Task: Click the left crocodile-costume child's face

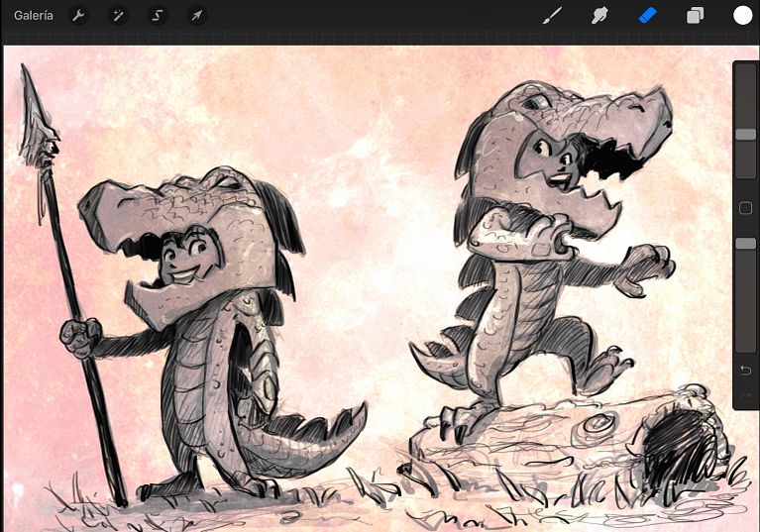Action: pyautogui.click(x=185, y=260)
